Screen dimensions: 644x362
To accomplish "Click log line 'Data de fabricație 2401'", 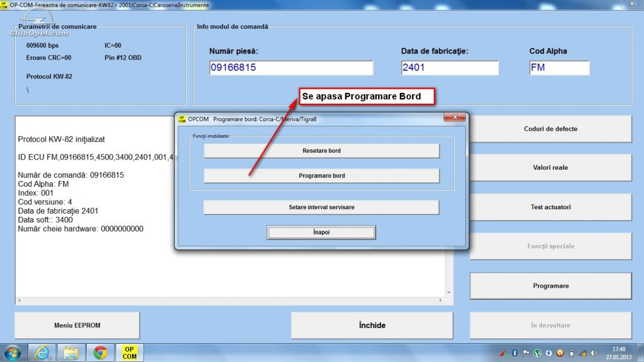I will tap(58, 211).
